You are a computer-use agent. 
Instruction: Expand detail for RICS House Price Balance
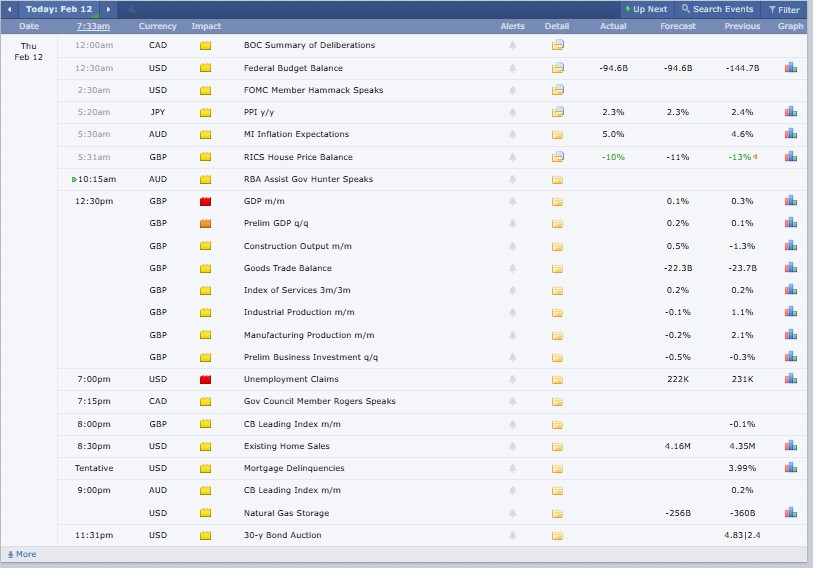tap(557, 157)
